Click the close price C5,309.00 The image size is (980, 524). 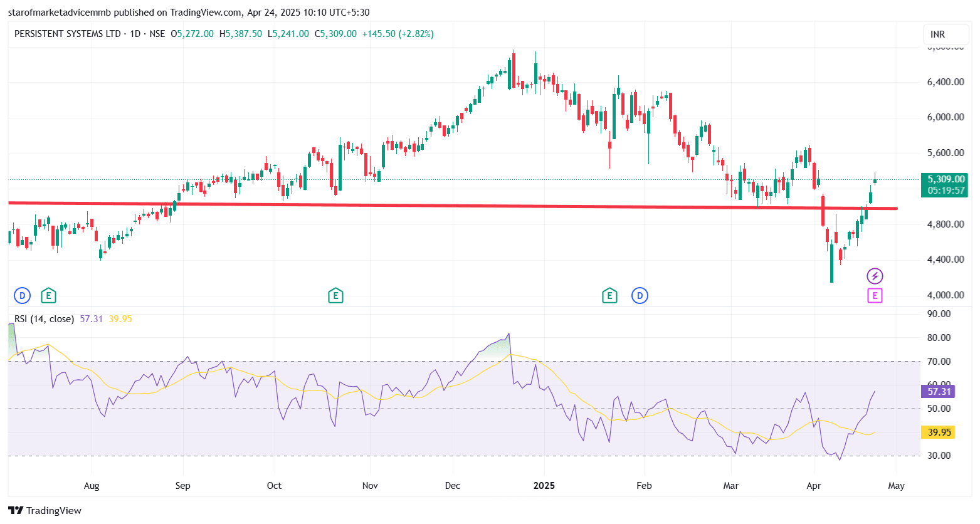[x=335, y=34]
